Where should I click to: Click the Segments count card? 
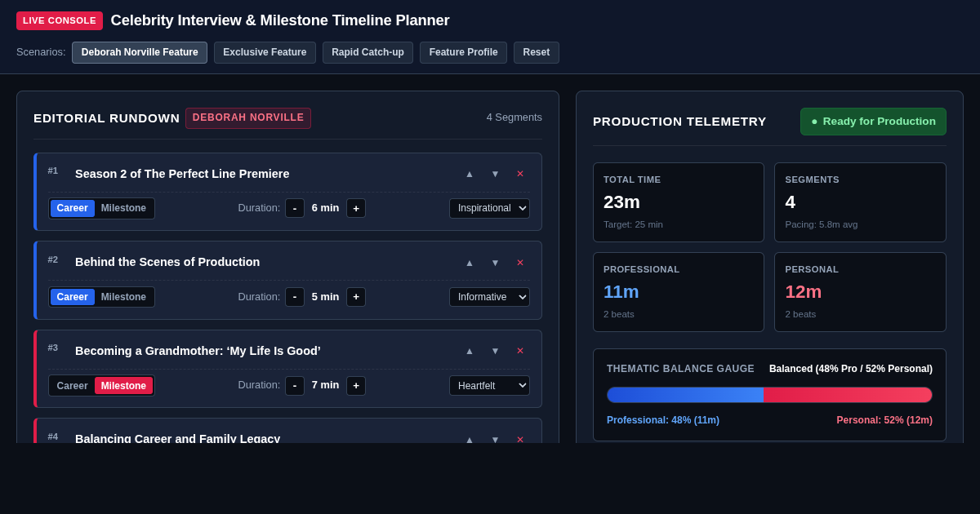[x=860, y=202]
